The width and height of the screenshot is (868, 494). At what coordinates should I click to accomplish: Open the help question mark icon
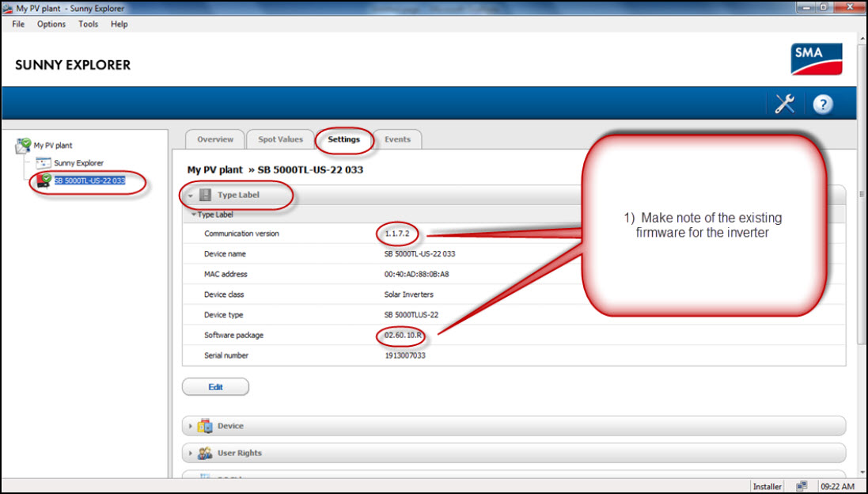click(823, 104)
